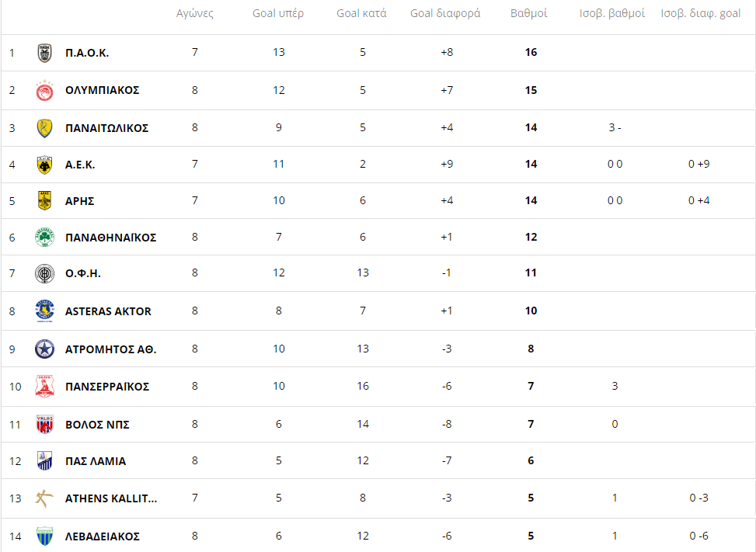Click the Παναιτωλικός yellow shield icon
The image size is (756, 552).
pyautogui.click(x=44, y=128)
